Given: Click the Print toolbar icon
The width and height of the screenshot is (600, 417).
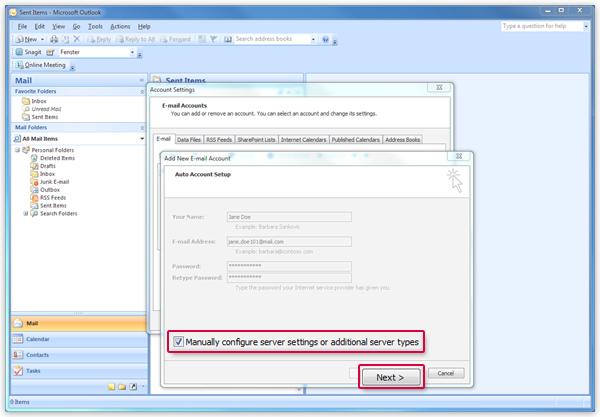Looking at the screenshot, I should (54, 39).
